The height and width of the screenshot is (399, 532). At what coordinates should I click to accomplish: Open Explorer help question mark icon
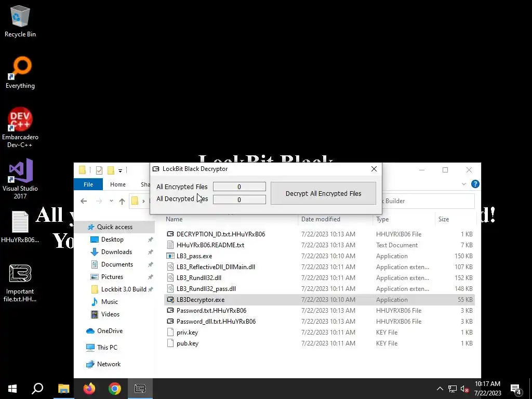point(475,184)
